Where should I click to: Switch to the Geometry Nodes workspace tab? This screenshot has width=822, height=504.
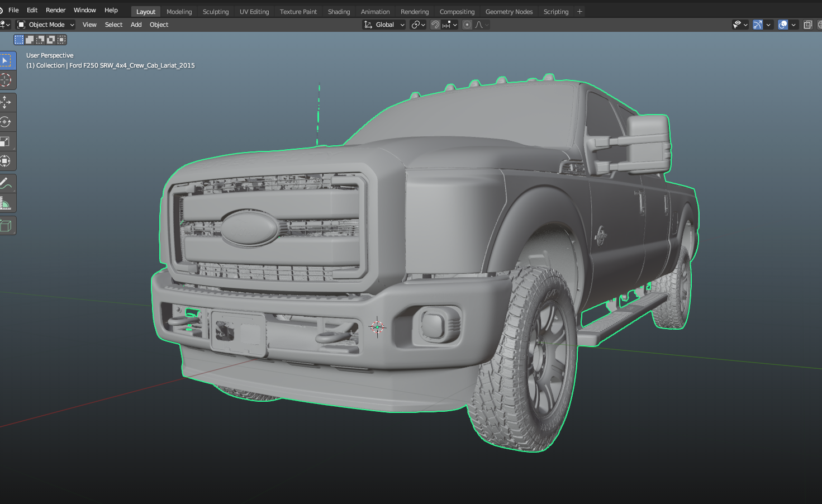pos(509,12)
